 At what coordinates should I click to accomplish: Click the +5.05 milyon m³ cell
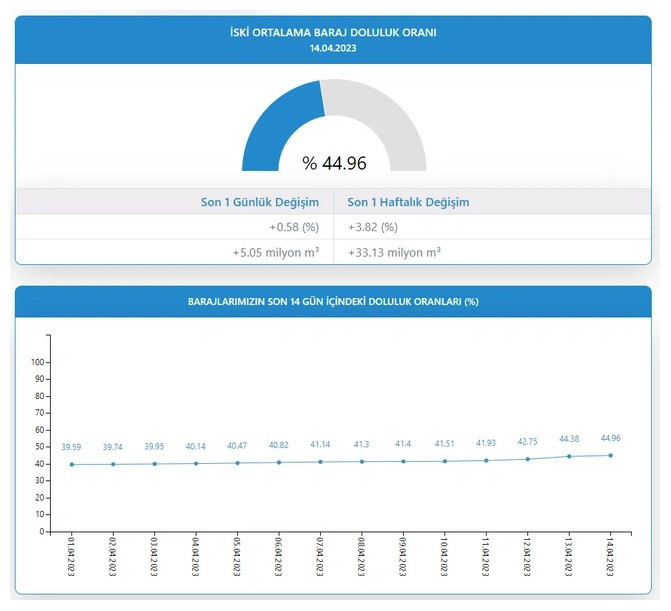(x=275, y=253)
